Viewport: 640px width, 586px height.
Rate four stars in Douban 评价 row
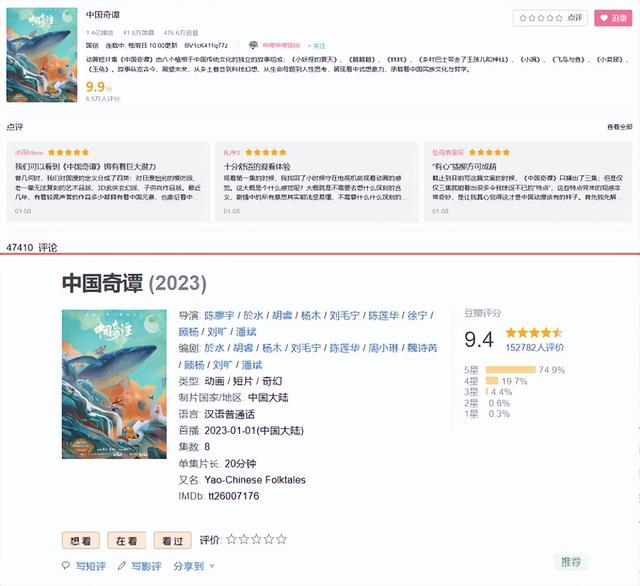click(269, 539)
